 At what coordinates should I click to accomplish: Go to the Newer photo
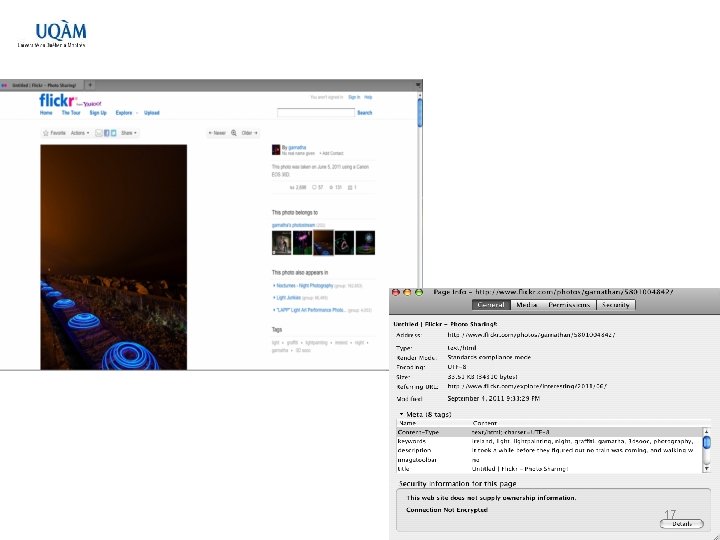[x=217, y=133]
